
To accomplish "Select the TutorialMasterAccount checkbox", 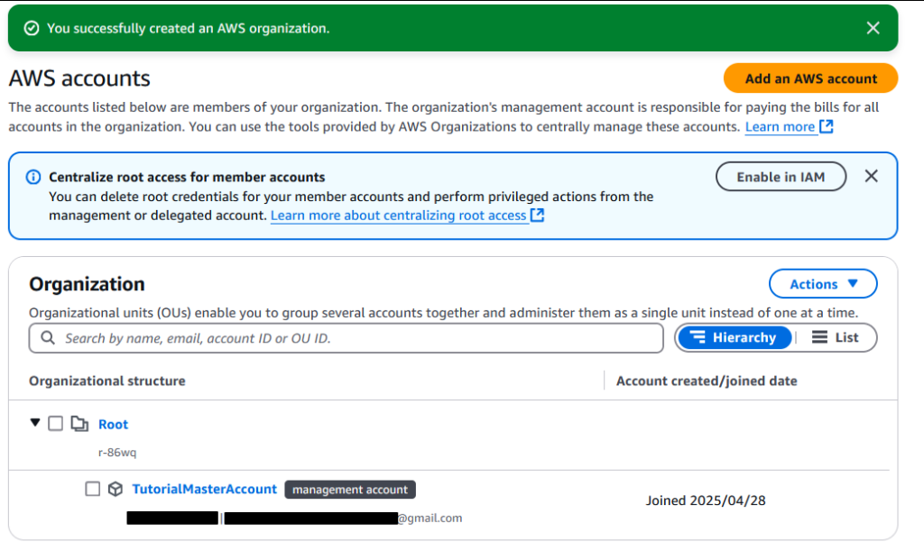I will (93, 489).
